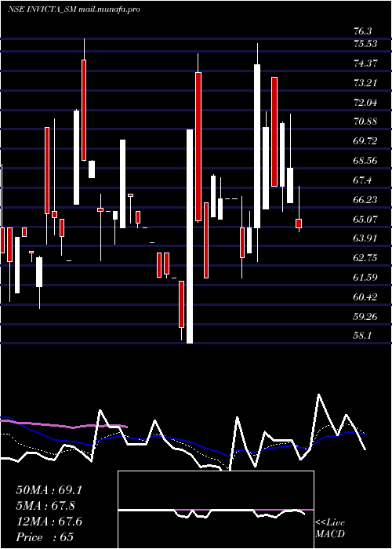This screenshot has width=392, height=549.
Task: Select the 58.1 price axis label
Action: [x=362, y=336]
